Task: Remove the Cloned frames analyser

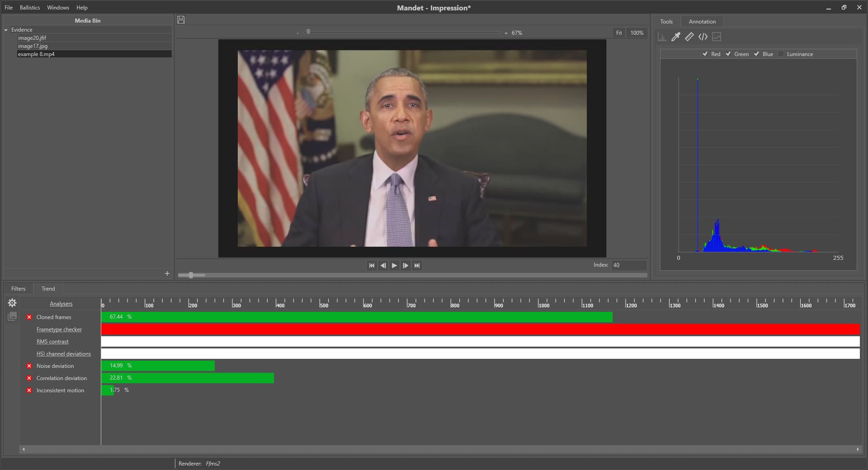Action: [x=29, y=317]
